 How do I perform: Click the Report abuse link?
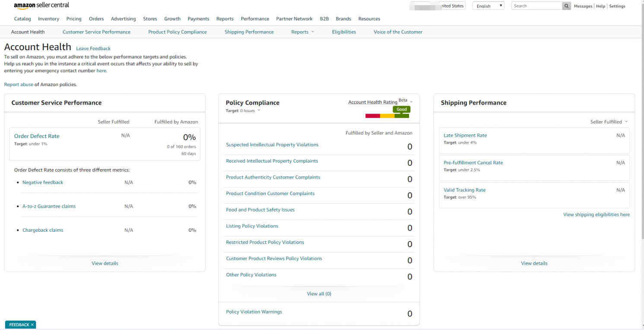[19, 84]
